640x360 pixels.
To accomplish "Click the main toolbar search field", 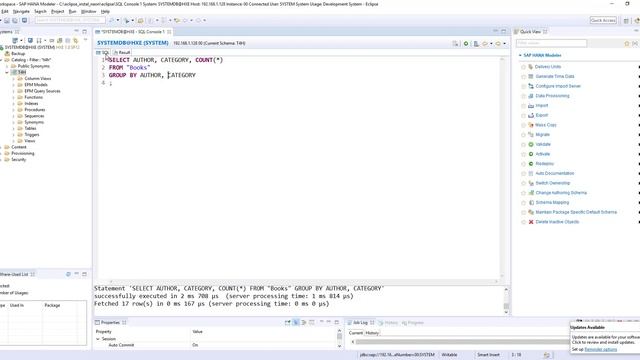I will (x=70, y=20).
